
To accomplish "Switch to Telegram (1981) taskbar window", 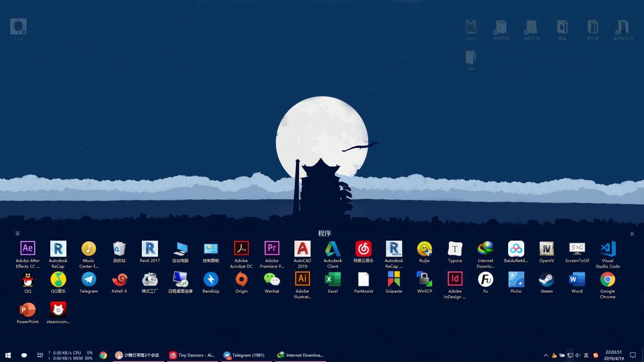I will click(x=246, y=355).
